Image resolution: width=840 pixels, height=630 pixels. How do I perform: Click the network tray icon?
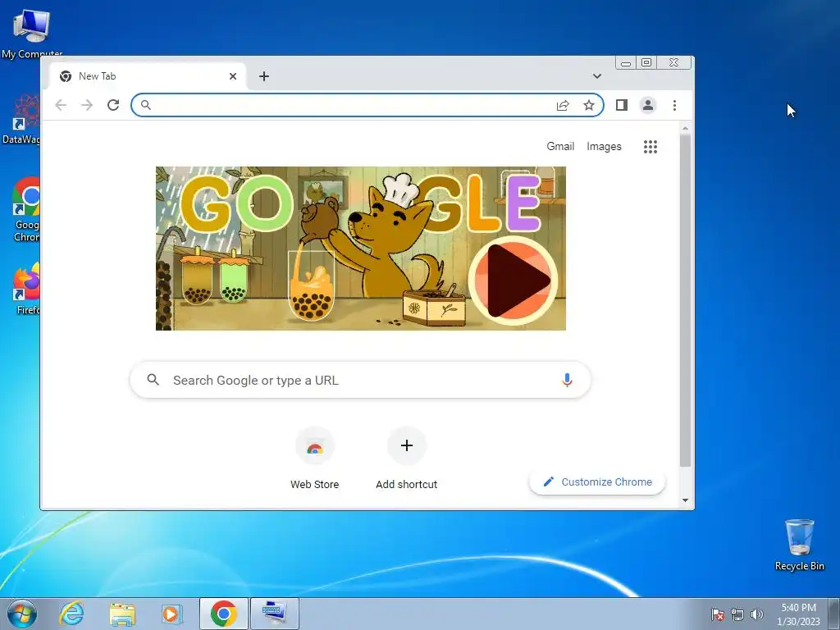[x=737, y=614]
